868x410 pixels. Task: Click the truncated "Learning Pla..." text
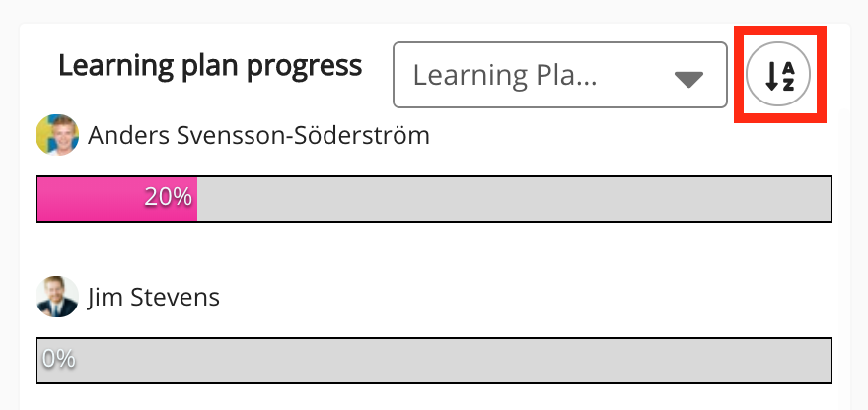click(504, 75)
